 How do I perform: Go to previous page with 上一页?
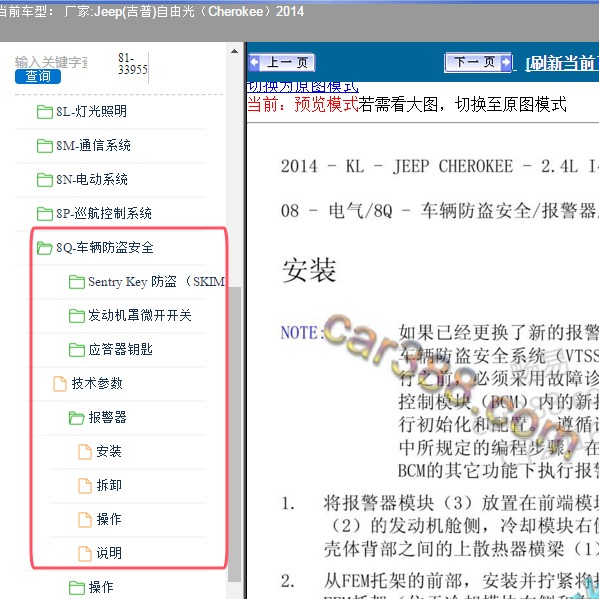(x=282, y=62)
